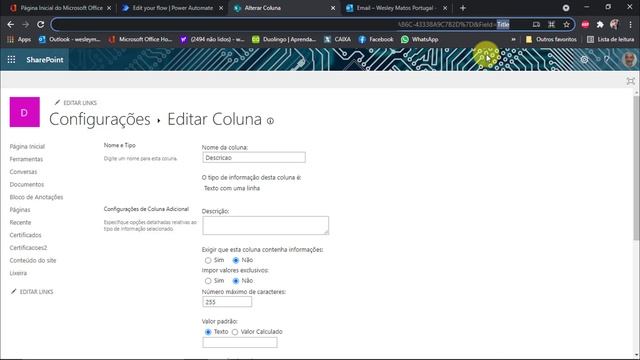Reload the page with refresh icon
The image size is (640, 360).
(40, 24)
